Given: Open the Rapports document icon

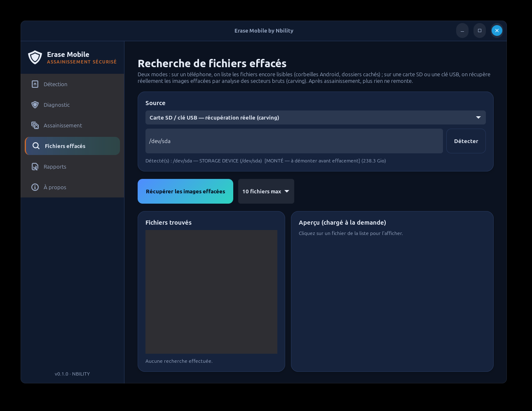Looking at the screenshot, I should click(x=35, y=167).
